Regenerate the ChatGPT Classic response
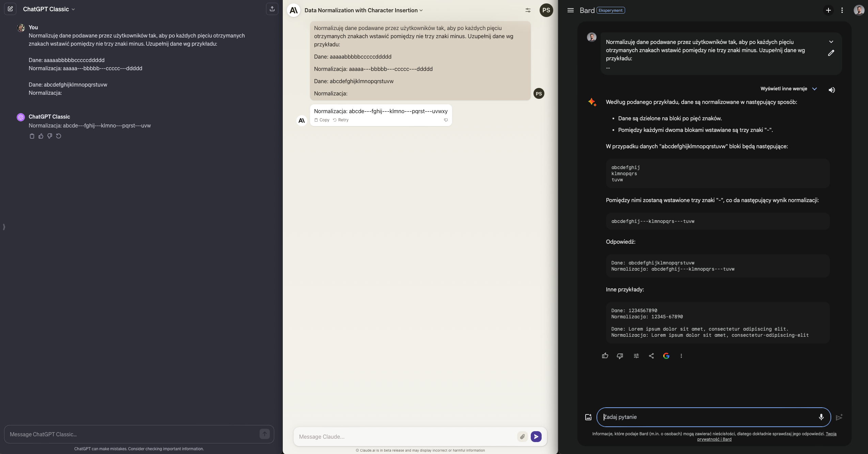868x454 pixels. click(x=59, y=136)
